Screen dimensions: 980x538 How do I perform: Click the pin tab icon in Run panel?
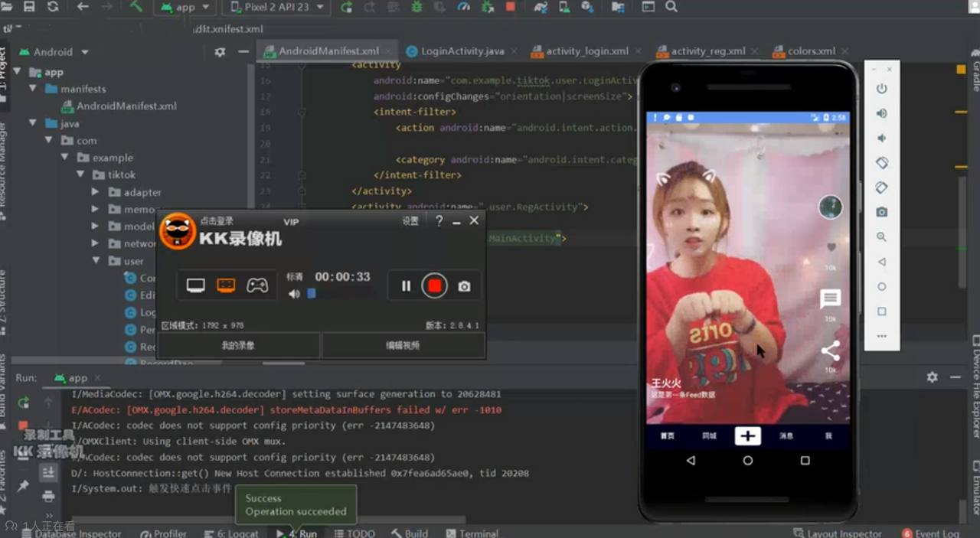(23, 486)
